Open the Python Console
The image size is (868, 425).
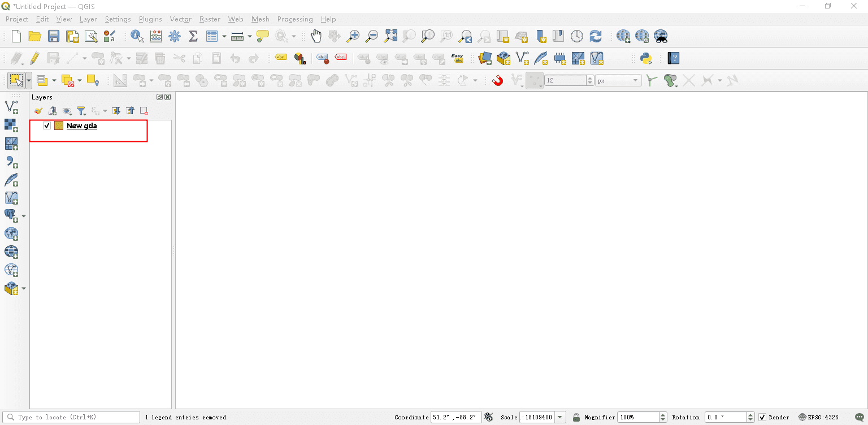[x=646, y=58]
